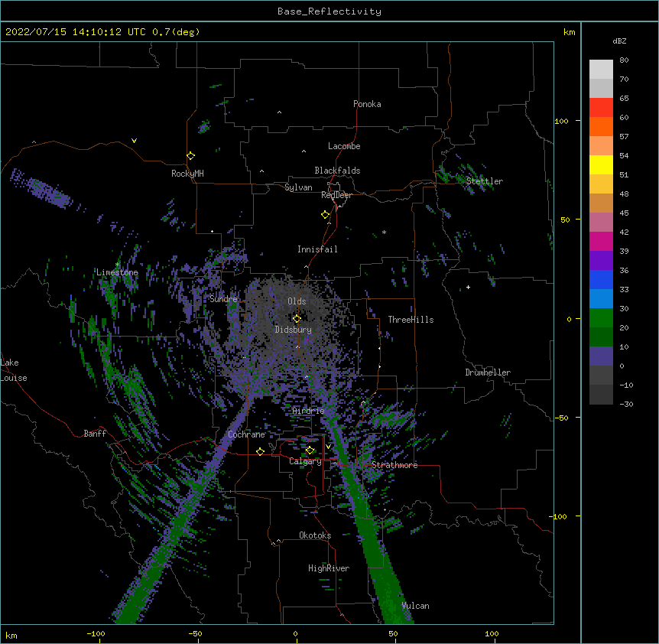
Task: Click the yellow V marker east of Calgary
Action: 329,447
